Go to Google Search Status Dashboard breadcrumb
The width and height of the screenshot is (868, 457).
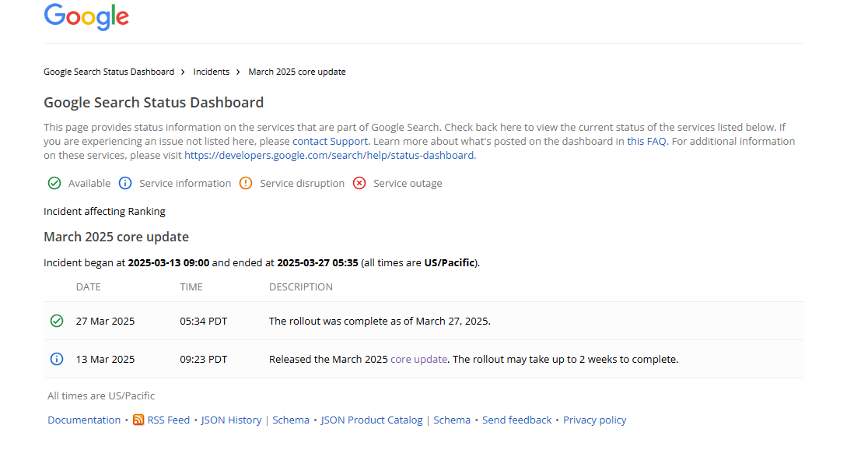click(x=109, y=72)
